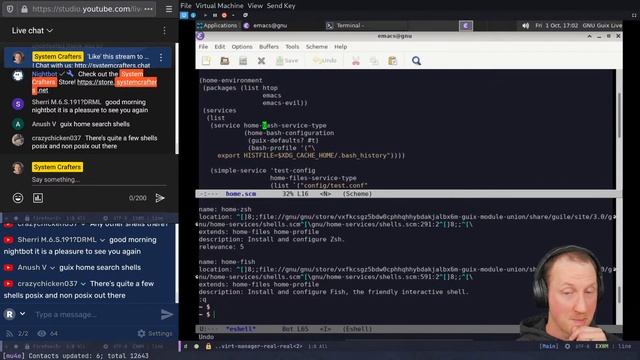Click the VM pause icon
Viewport: 640px width, 360px height.
[x=215, y=15]
